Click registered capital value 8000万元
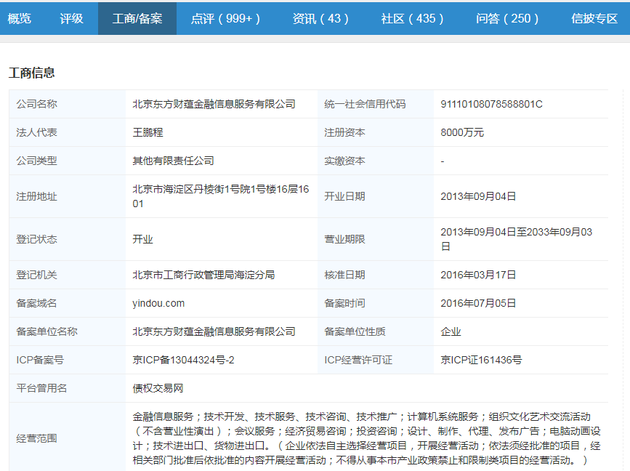The width and height of the screenshot is (630, 471). click(x=462, y=133)
